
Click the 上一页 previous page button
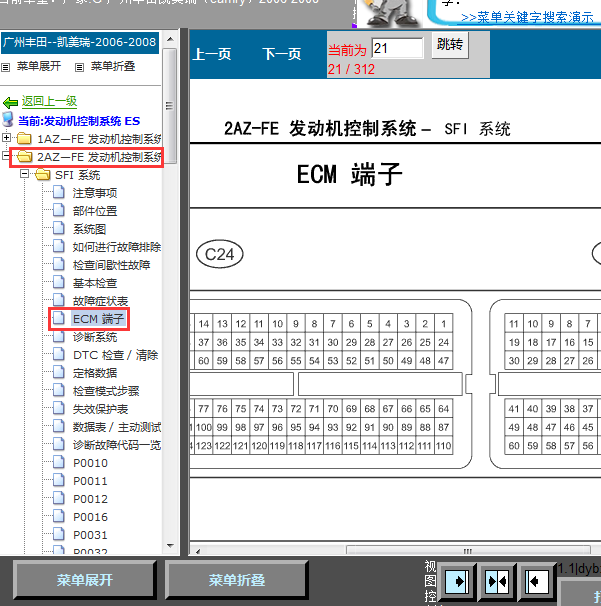212,54
